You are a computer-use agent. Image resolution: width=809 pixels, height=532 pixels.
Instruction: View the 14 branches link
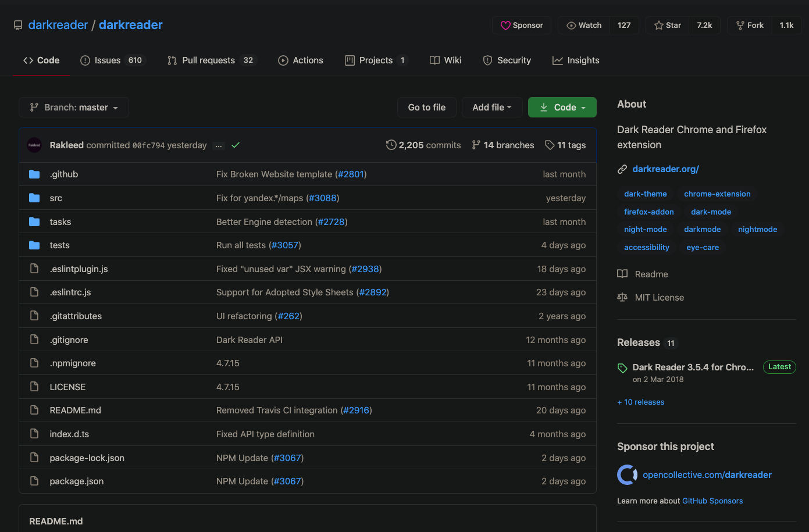pyautogui.click(x=503, y=145)
